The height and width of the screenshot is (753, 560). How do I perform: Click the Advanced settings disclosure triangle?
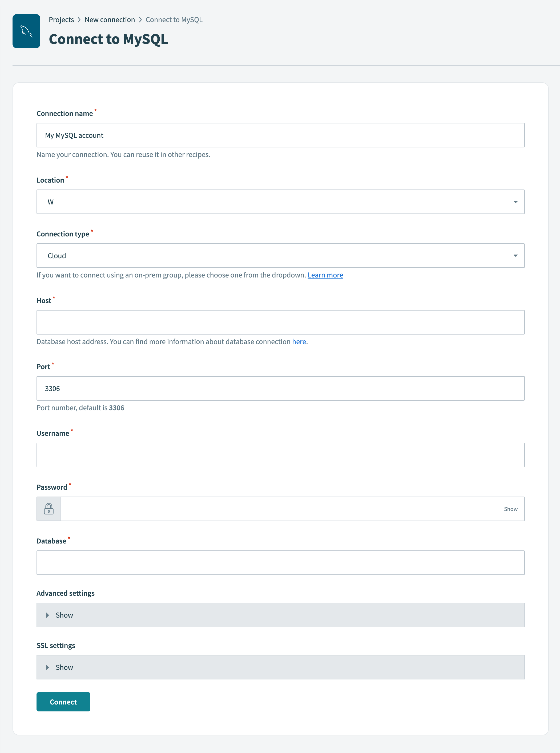(47, 615)
